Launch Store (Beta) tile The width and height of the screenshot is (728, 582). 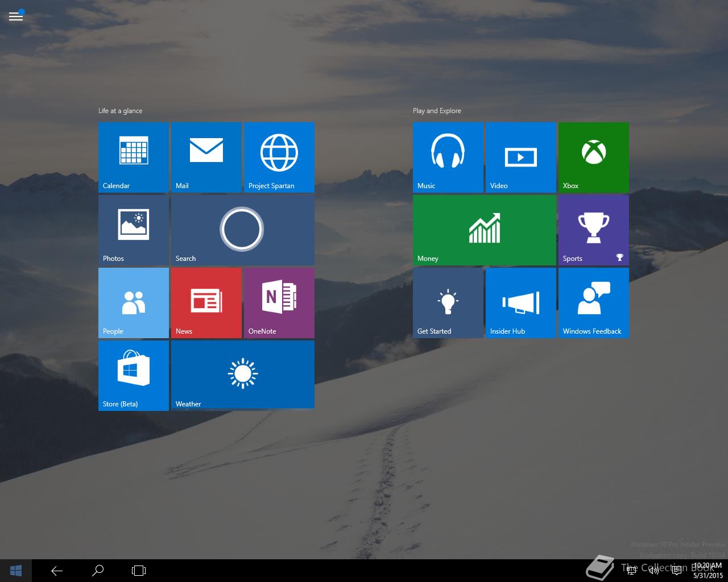coord(134,376)
